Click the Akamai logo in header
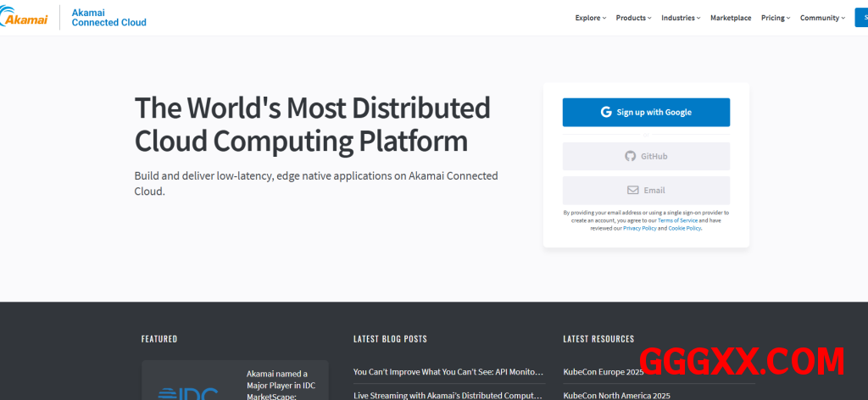The height and width of the screenshot is (400, 868). (25, 17)
